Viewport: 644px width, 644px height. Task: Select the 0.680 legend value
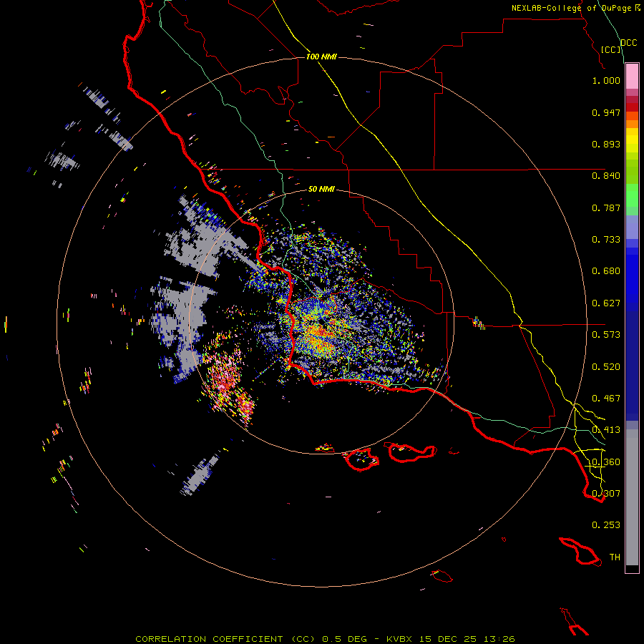(606, 271)
